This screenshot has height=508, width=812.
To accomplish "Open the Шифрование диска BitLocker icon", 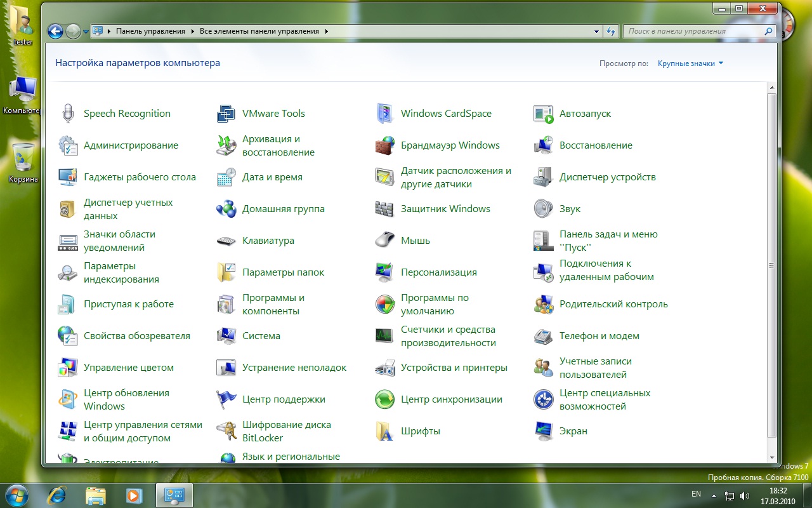I will 226,431.
